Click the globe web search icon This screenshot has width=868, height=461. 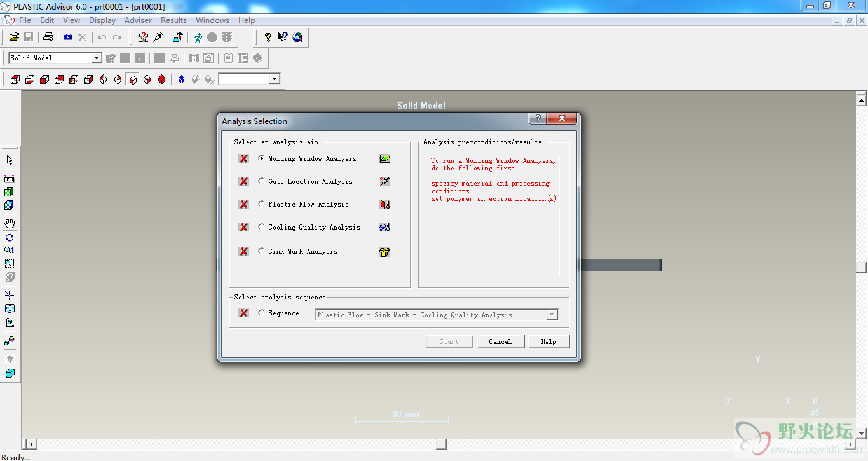pos(297,38)
